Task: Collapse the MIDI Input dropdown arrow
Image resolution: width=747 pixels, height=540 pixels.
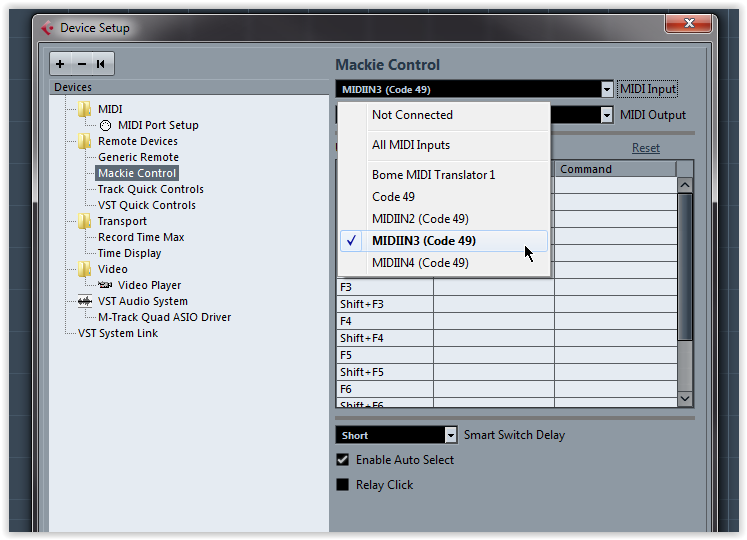Action: pos(606,89)
